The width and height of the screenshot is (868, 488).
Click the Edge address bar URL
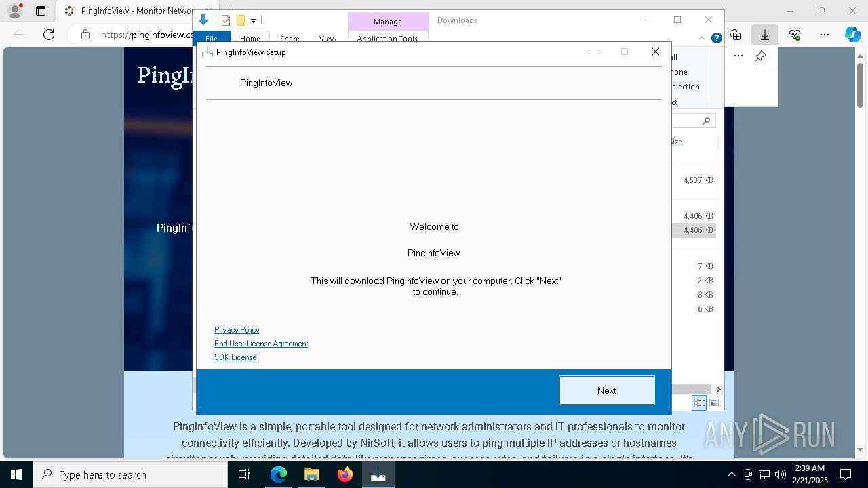(146, 35)
